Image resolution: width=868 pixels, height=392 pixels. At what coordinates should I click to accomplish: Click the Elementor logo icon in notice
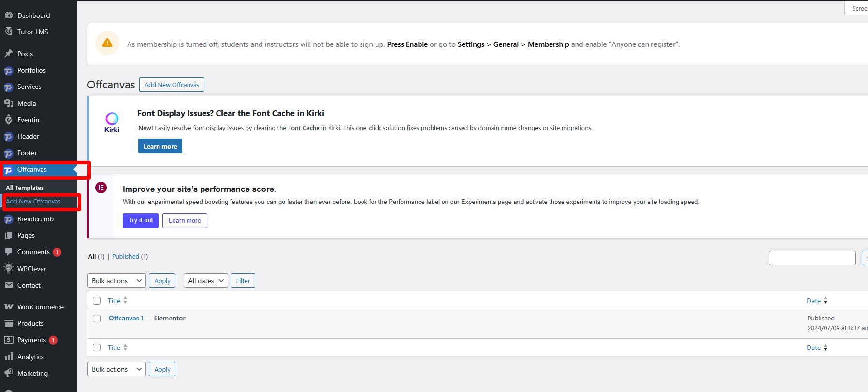click(x=101, y=188)
